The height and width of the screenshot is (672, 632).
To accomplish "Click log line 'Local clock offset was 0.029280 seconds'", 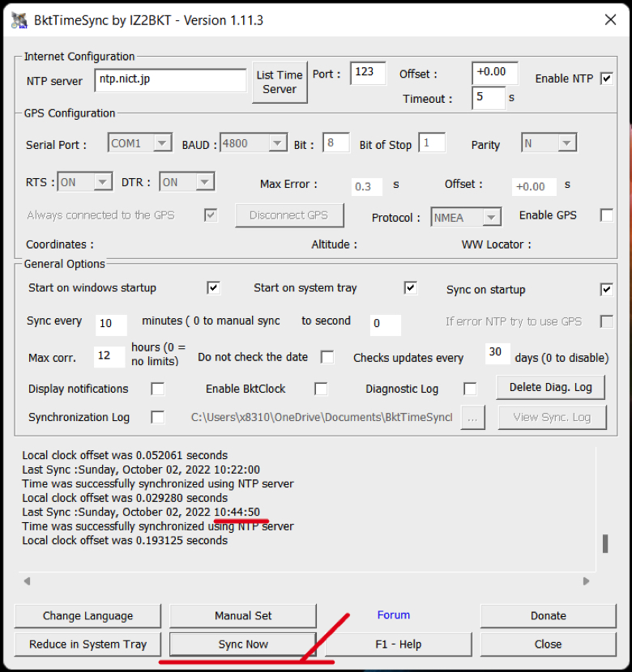I will click(x=125, y=498).
